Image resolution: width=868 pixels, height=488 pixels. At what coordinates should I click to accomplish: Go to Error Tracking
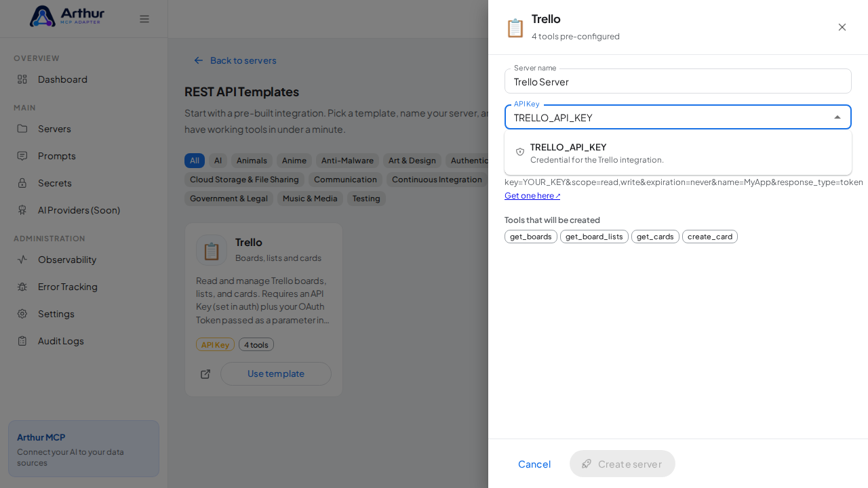click(x=84, y=287)
